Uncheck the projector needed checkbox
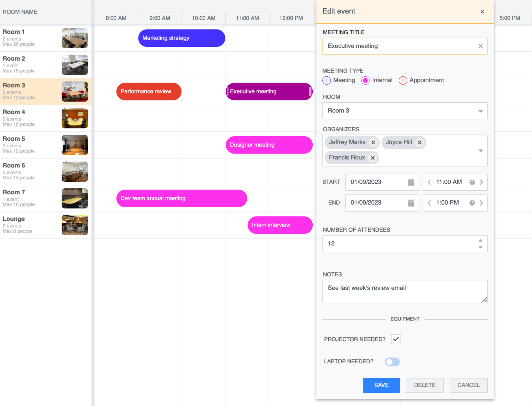Screen dimensions: 532x406 [x=396, y=339]
